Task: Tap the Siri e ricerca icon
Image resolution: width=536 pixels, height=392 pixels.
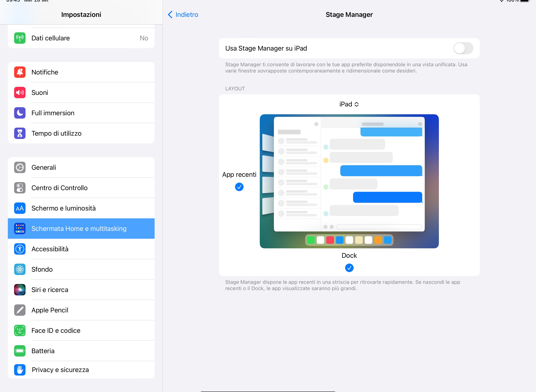Action: (20, 290)
